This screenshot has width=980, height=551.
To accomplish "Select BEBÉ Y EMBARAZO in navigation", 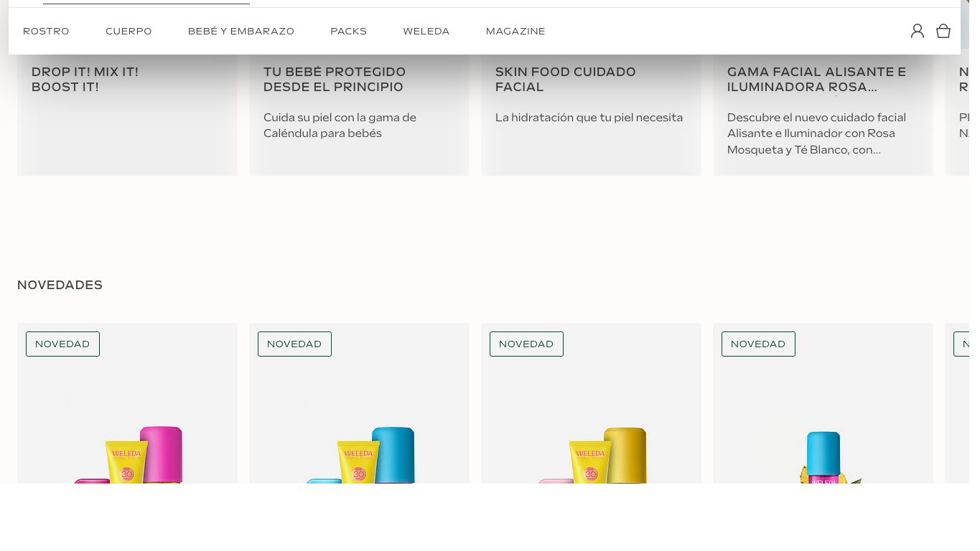I will point(241,31).
